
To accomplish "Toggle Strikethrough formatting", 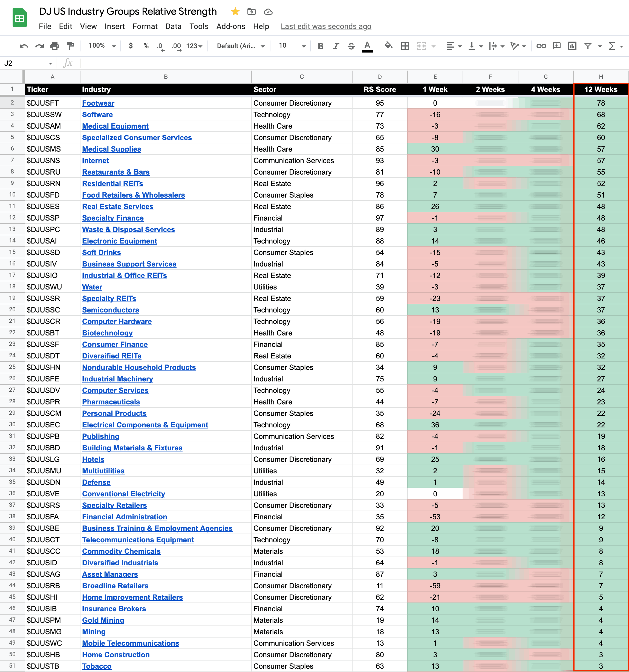I will point(351,46).
